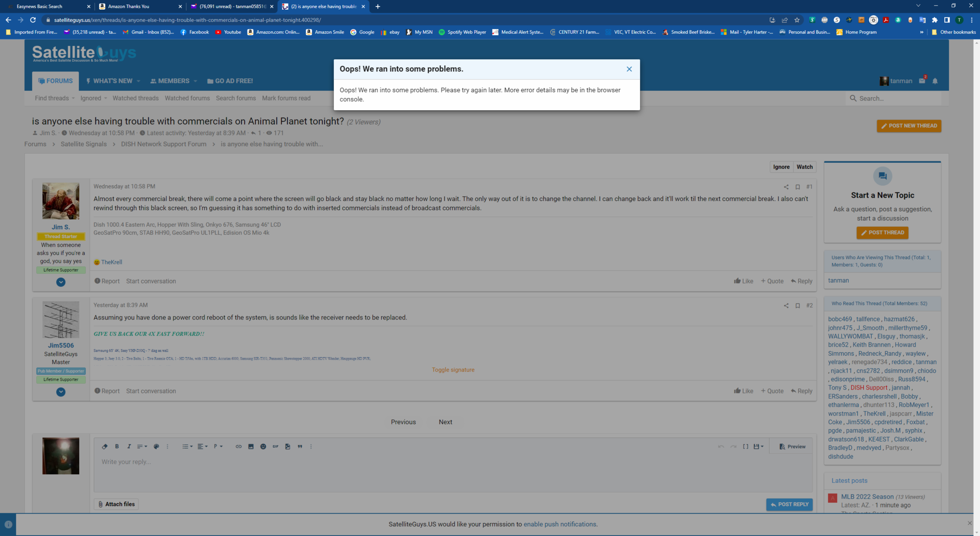Viewport: 980px width, 536px height.
Task: Click the insert GIF icon
Action: 275,447
